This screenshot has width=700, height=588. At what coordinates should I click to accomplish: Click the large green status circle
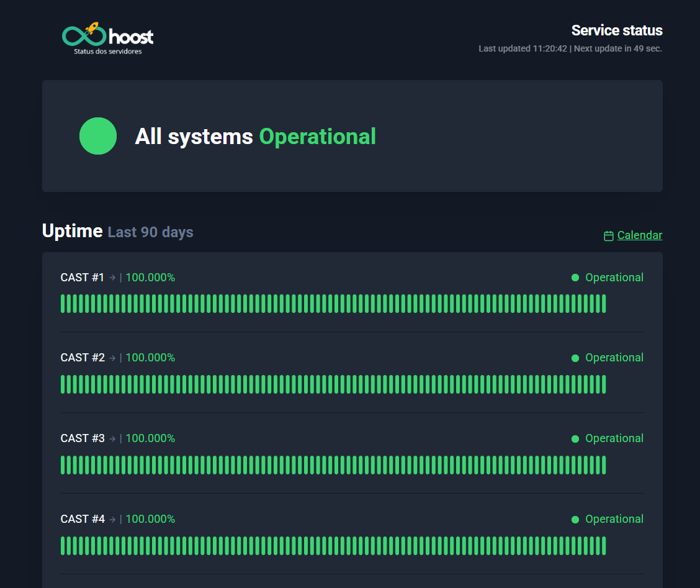98,136
